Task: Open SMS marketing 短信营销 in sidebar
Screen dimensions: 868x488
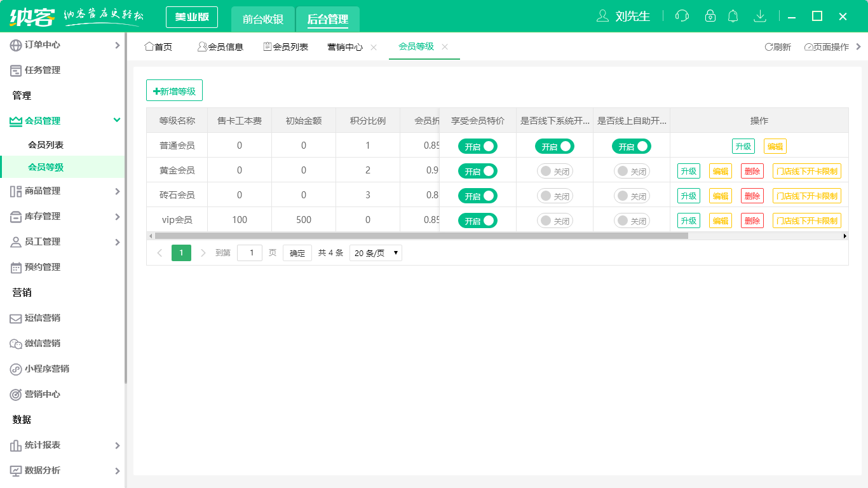Action: tap(43, 318)
